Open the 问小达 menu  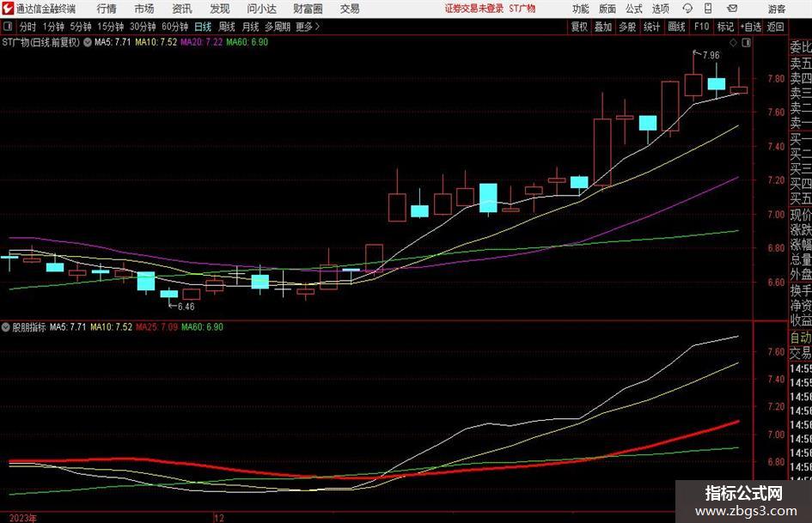261,9
